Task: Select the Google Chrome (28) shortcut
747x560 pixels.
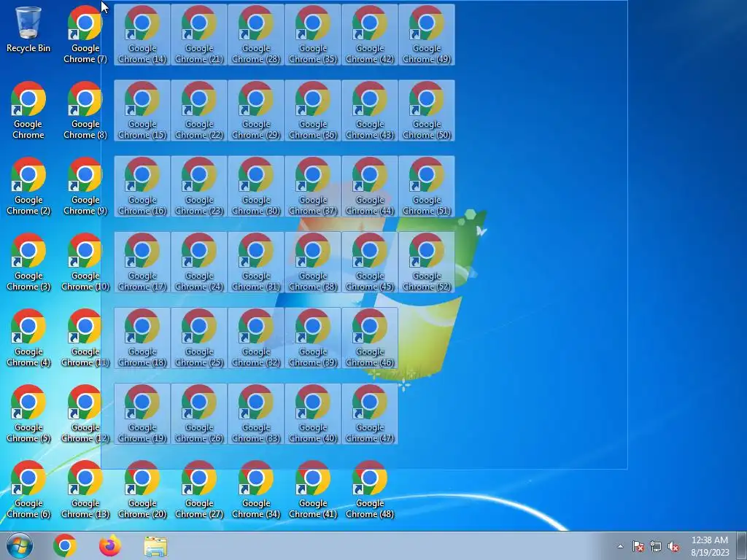Action: (256, 34)
